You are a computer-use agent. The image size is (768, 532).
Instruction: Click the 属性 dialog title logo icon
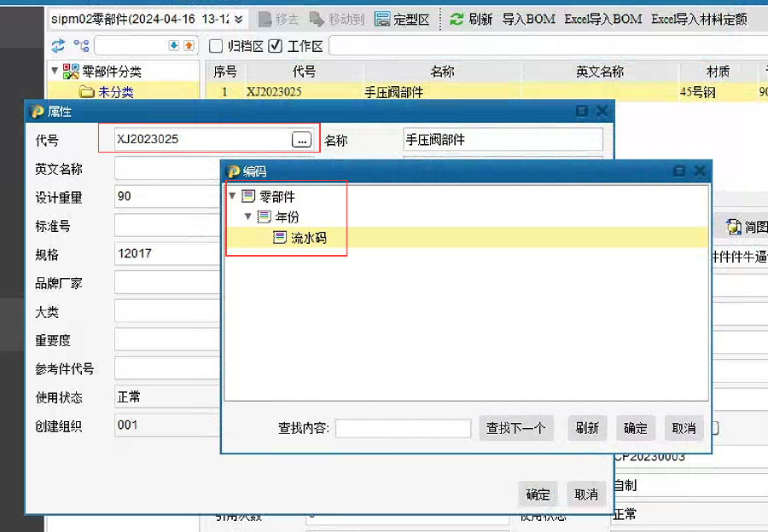click(38, 112)
